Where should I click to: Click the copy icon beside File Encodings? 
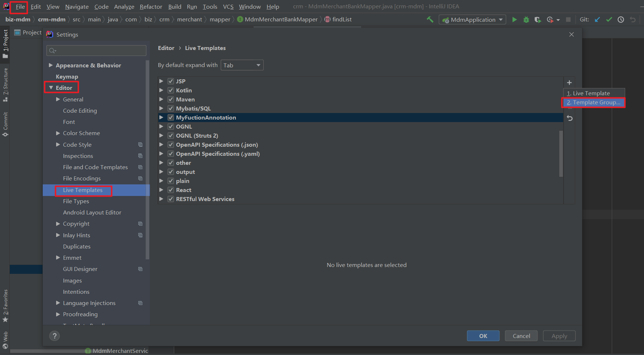(140, 178)
